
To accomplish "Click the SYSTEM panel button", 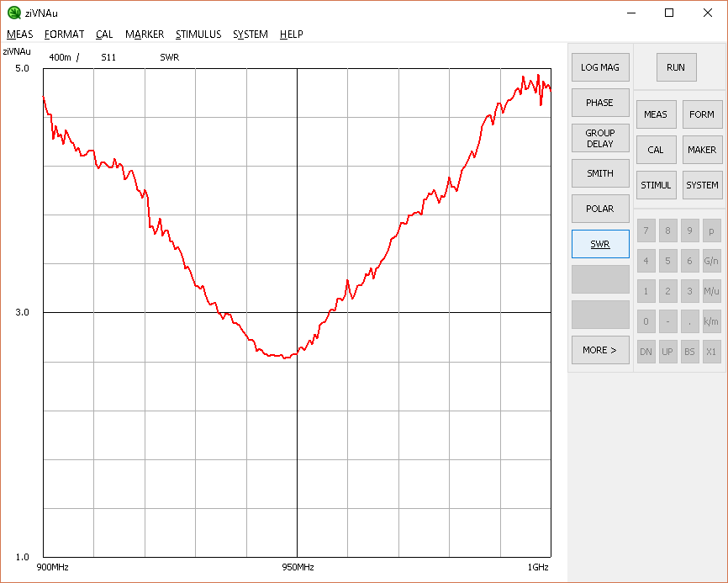I will [703, 185].
